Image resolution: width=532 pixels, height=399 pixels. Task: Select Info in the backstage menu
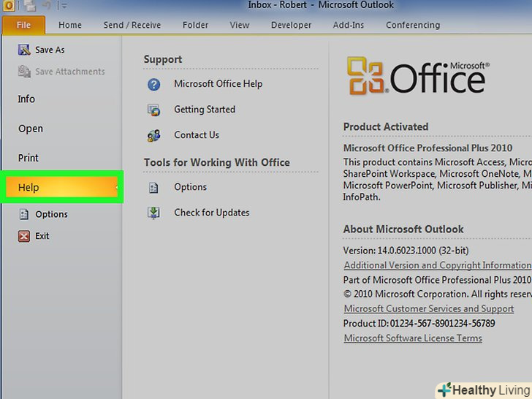pyautogui.click(x=26, y=99)
